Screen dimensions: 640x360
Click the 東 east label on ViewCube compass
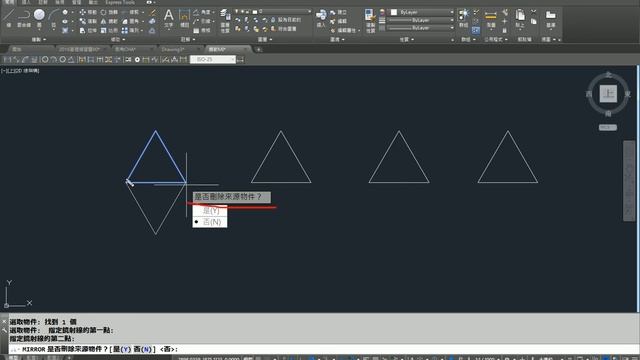click(627, 94)
